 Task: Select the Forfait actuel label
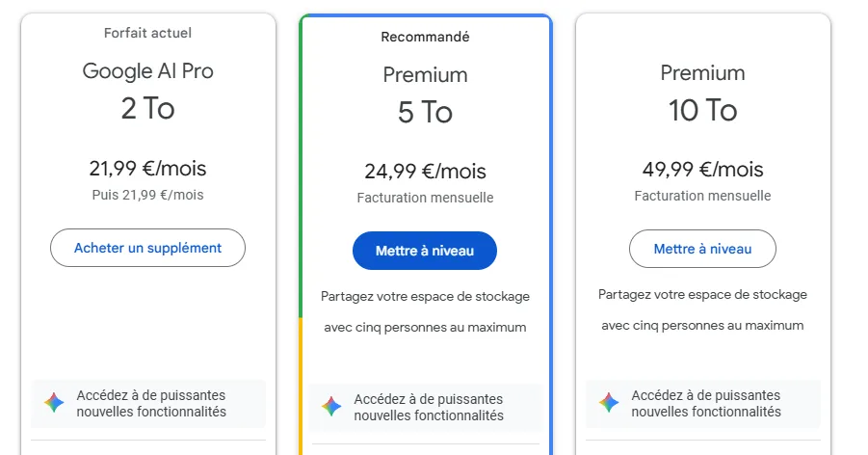[147, 33]
